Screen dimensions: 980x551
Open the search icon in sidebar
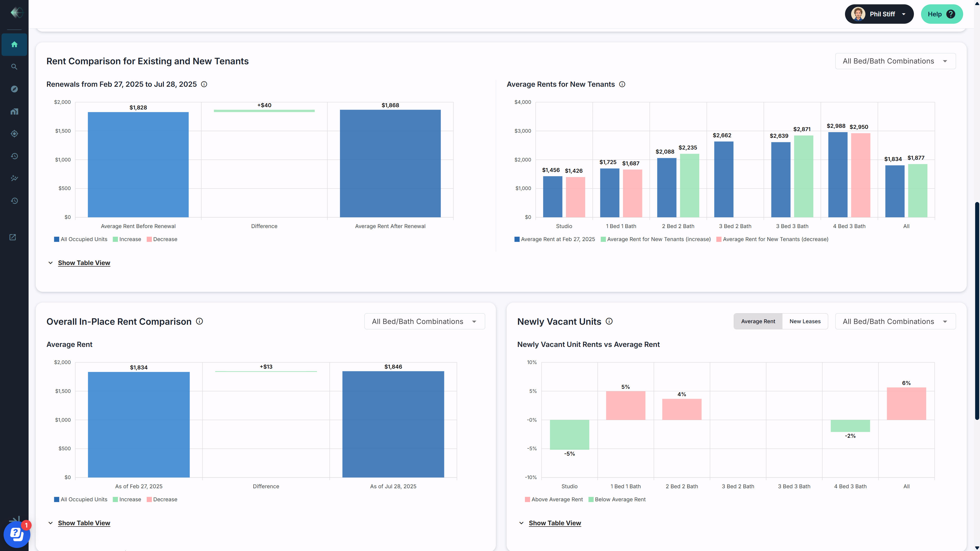(14, 67)
